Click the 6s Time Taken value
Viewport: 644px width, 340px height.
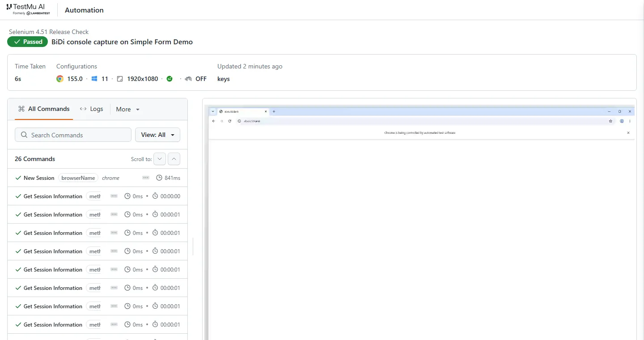18,79
